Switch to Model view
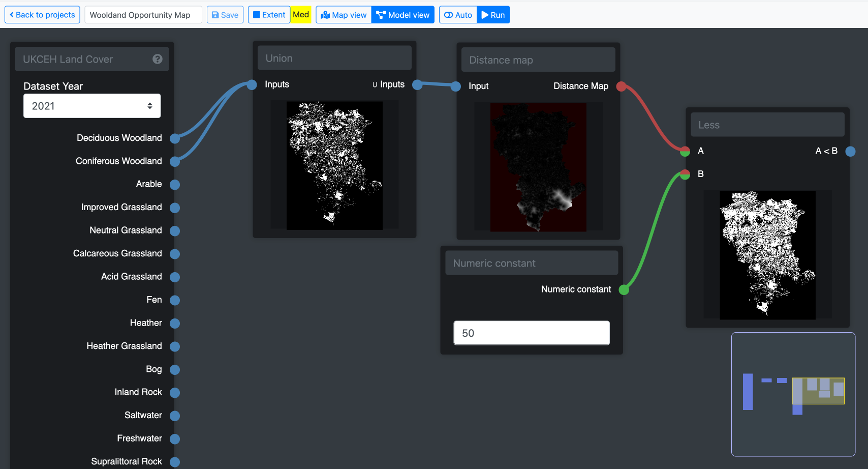Viewport: 868px width, 469px height. click(x=403, y=15)
